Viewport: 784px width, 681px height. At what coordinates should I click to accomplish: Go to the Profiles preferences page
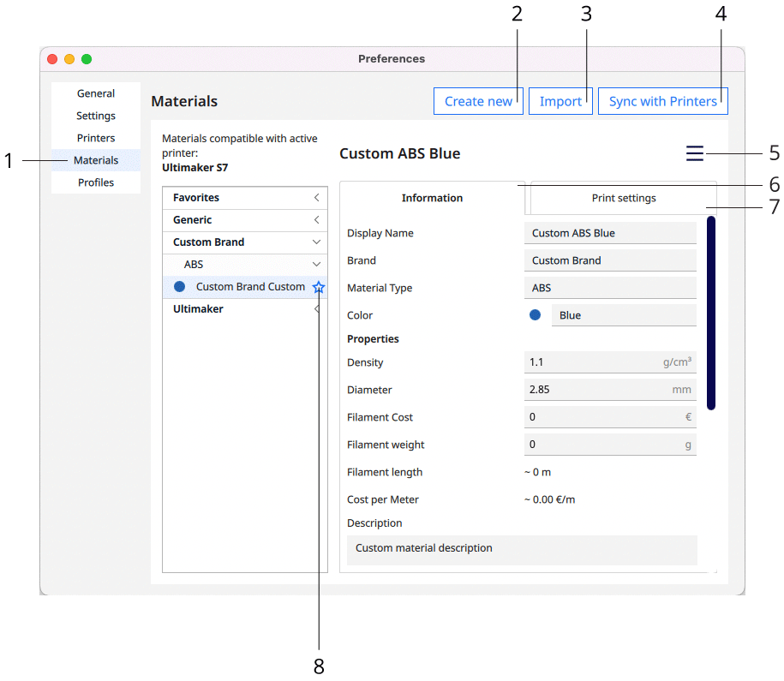click(96, 182)
